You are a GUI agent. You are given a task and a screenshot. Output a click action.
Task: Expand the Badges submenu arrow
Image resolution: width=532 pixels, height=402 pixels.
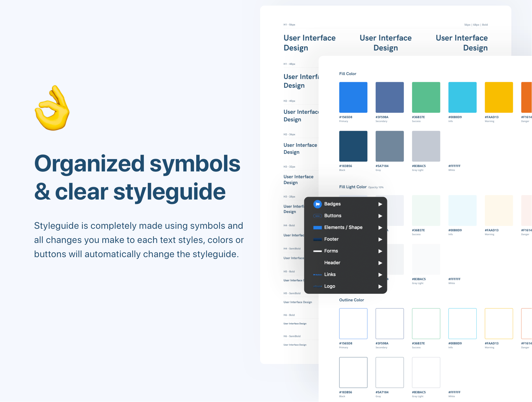coord(380,204)
